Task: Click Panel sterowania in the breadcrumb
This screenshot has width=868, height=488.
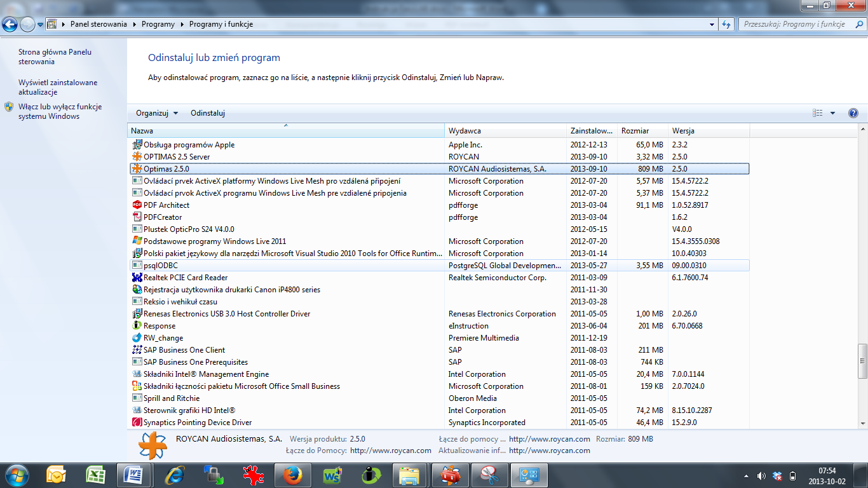Action: pyautogui.click(x=100, y=24)
